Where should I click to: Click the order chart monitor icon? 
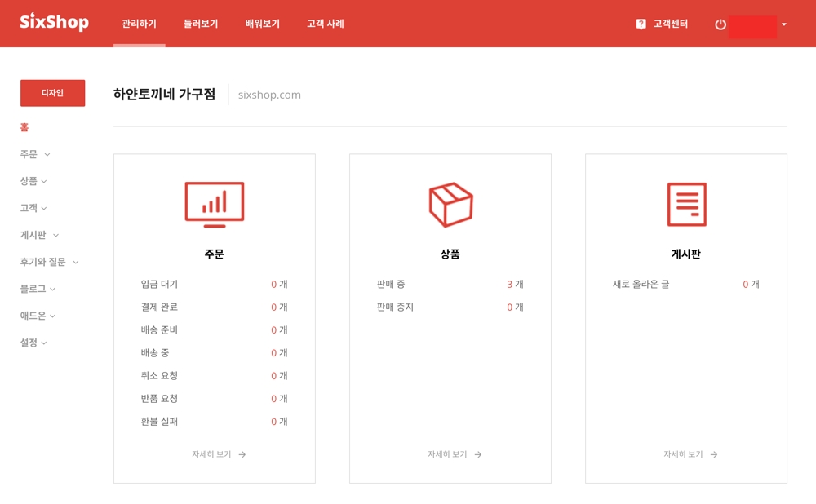pos(214,204)
